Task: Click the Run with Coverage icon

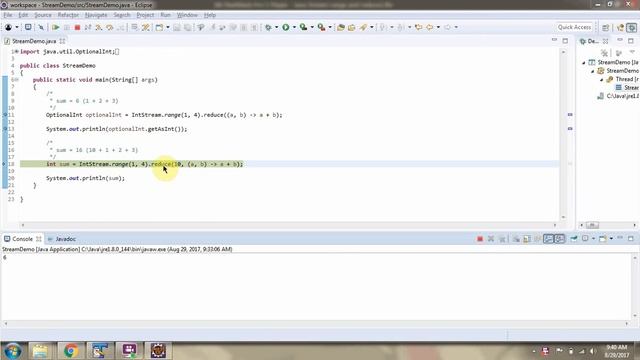Action: tap(303, 27)
